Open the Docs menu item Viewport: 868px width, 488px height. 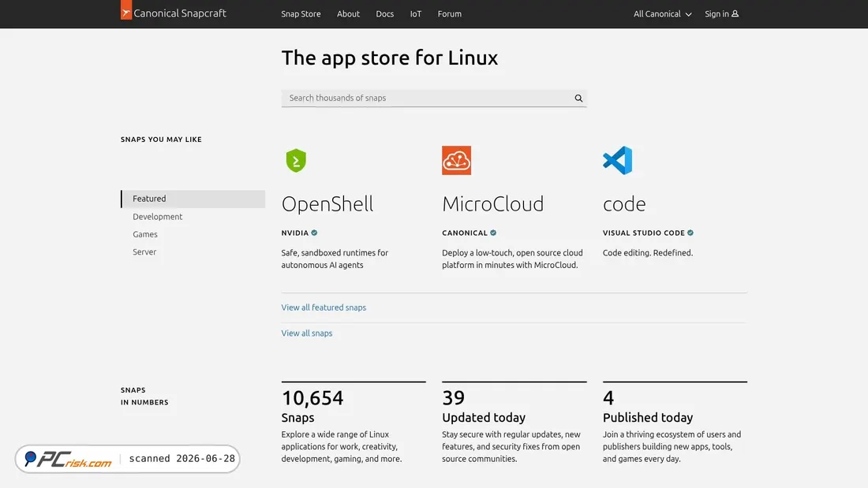coord(385,14)
